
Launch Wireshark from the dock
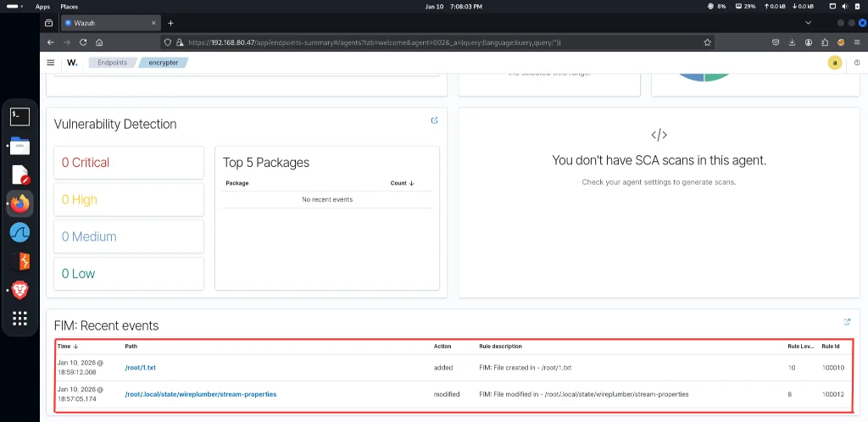tap(20, 233)
